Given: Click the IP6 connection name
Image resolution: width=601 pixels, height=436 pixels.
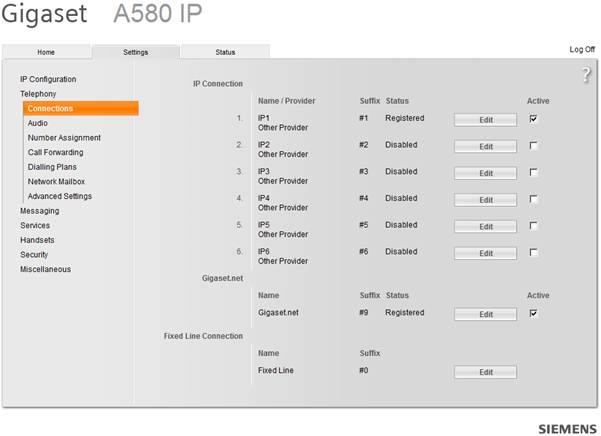Looking at the screenshot, I should click(x=264, y=251).
